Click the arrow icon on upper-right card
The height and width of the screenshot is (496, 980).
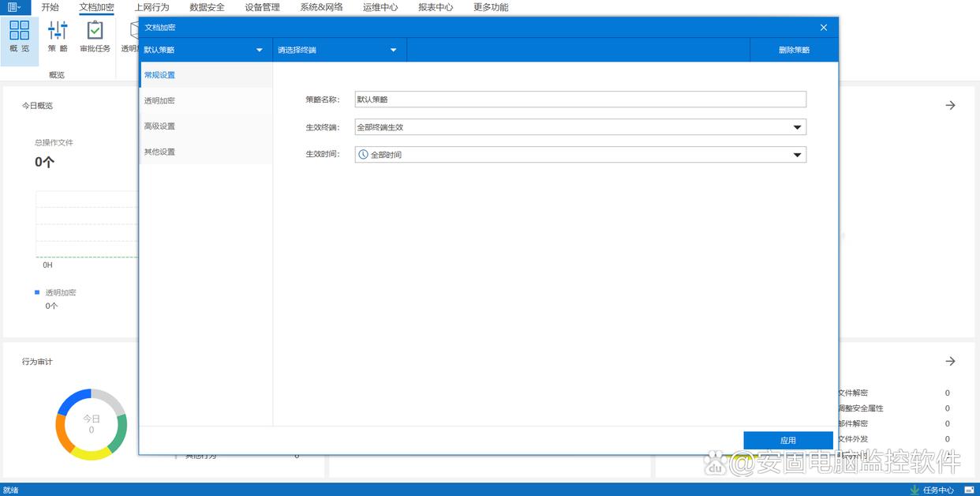coord(950,105)
